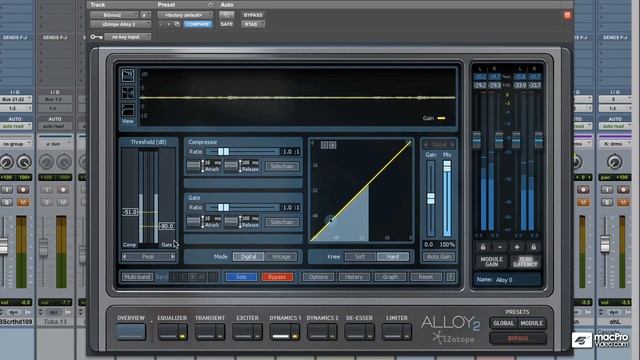Open the BVvox2 track selector dropdown
Screen dimensions: 640x360
pos(114,15)
